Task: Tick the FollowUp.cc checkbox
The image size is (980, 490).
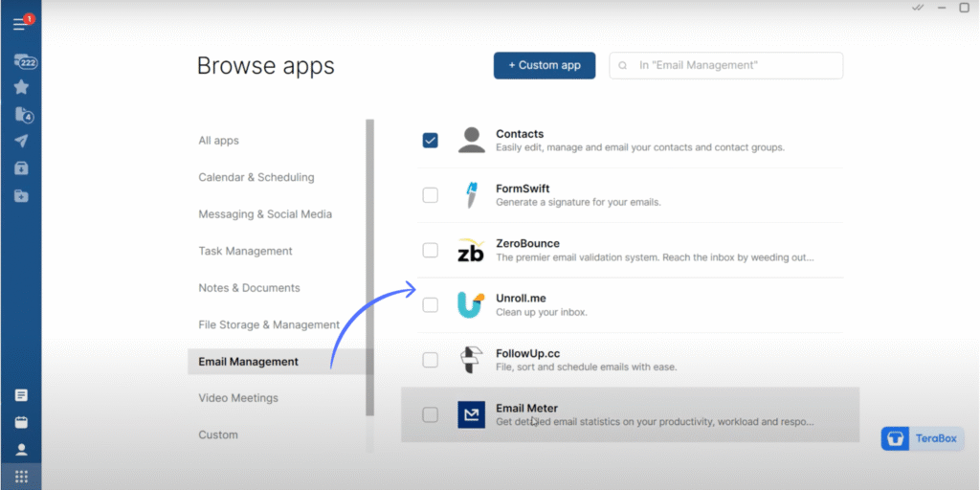Action: click(x=430, y=360)
